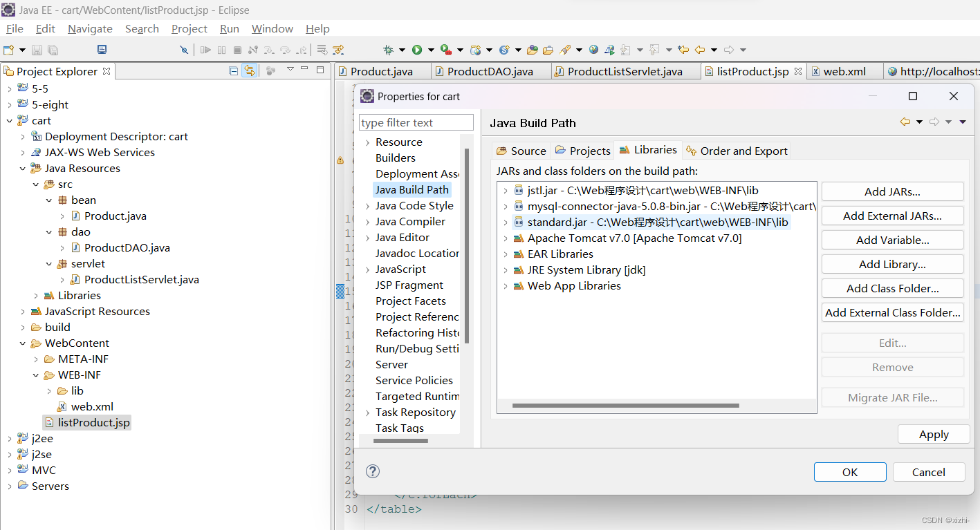Expand the Apache Tomcat v7.0 library entry
The width and height of the screenshot is (980, 530).
click(x=506, y=238)
